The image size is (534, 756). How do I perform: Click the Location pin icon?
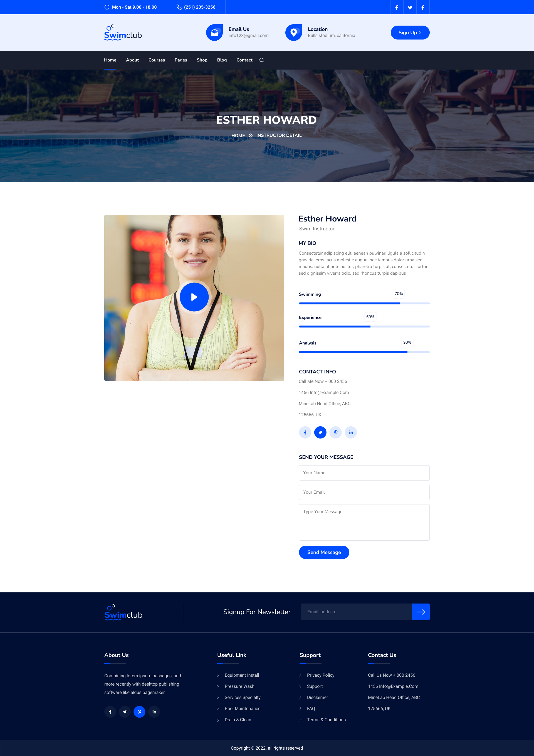293,33
